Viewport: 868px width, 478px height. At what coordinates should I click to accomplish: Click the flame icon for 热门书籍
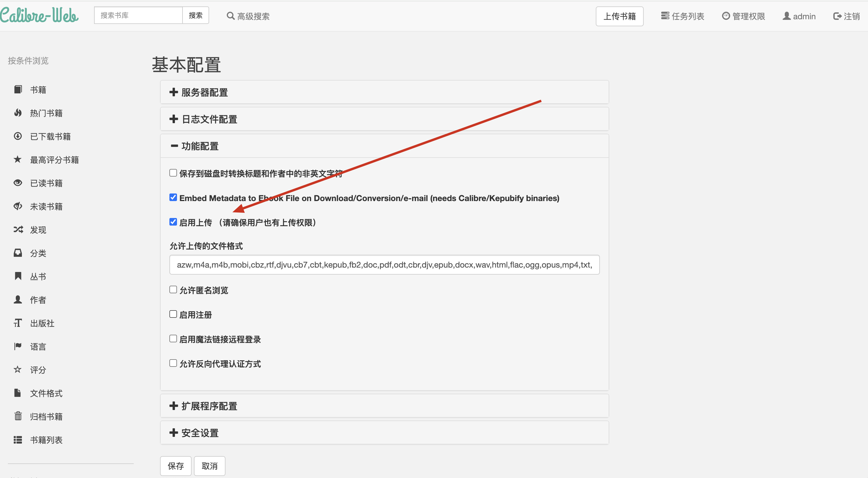pos(18,113)
